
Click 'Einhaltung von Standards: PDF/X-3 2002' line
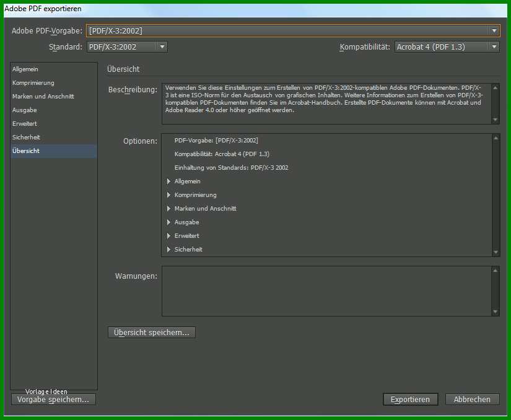click(x=232, y=168)
